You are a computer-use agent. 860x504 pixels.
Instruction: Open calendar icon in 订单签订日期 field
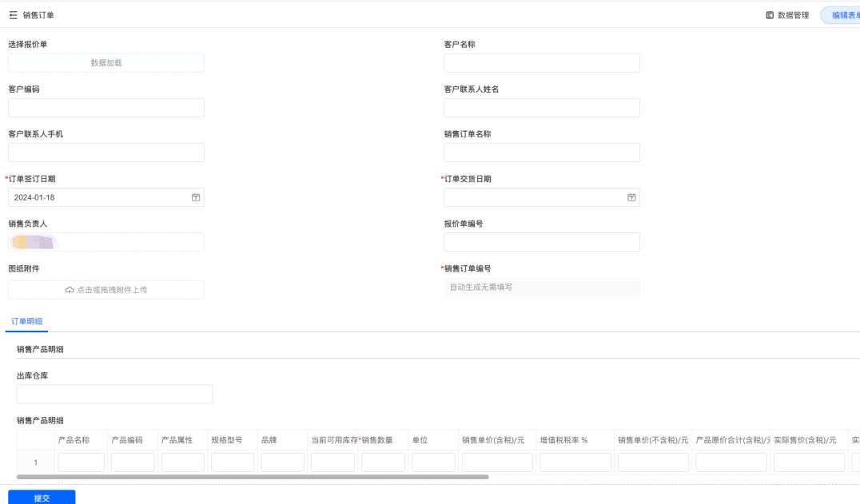tap(196, 197)
